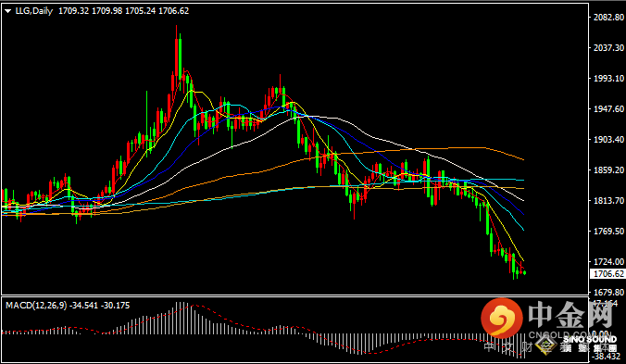Click the last candle at far right
Viewport: 626px width, 364px height.
click(x=524, y=272)
